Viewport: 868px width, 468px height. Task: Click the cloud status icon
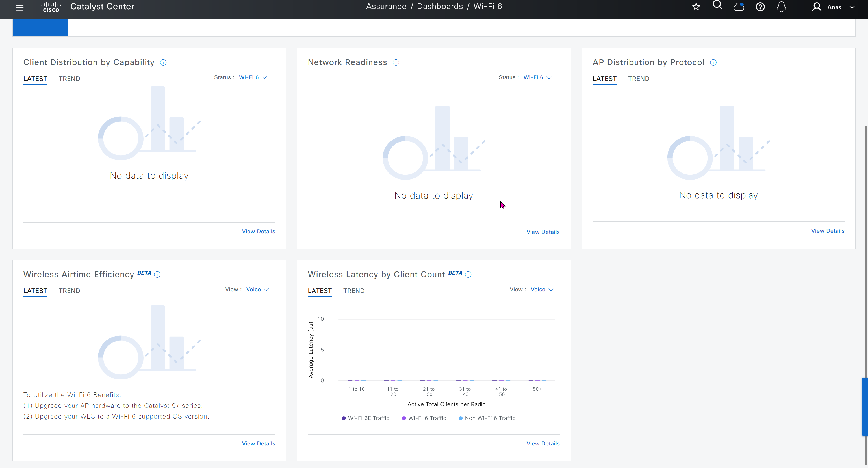pyautogui.click(x=739, y=7)
